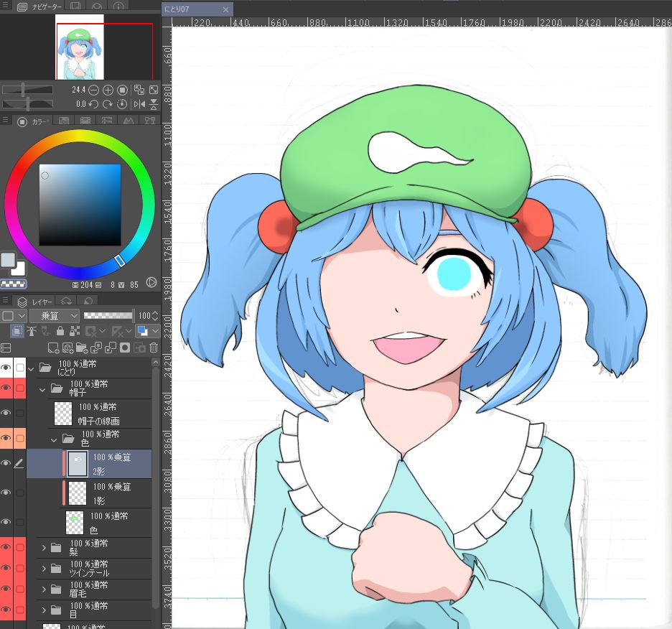
Task: Hide the 目 folder eye icon
Action: pyautogui.click(x=6, y=610)
